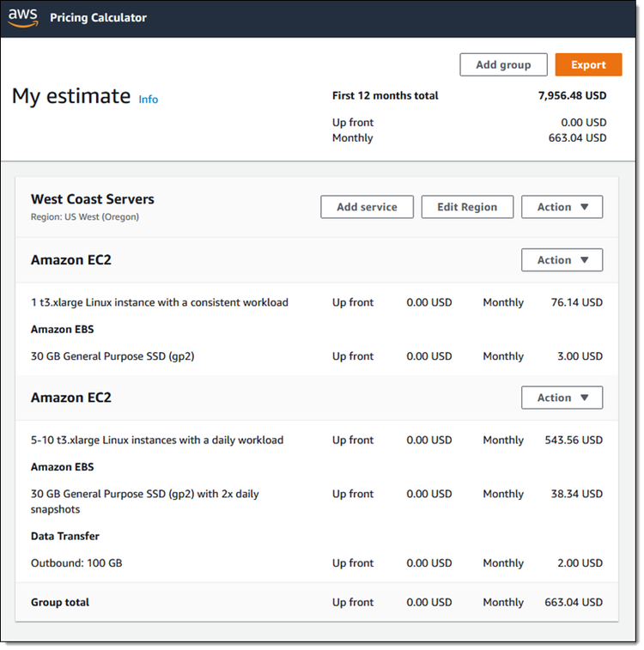Select the 5-10 t3.xlarge daily workload line

[157, 440]
